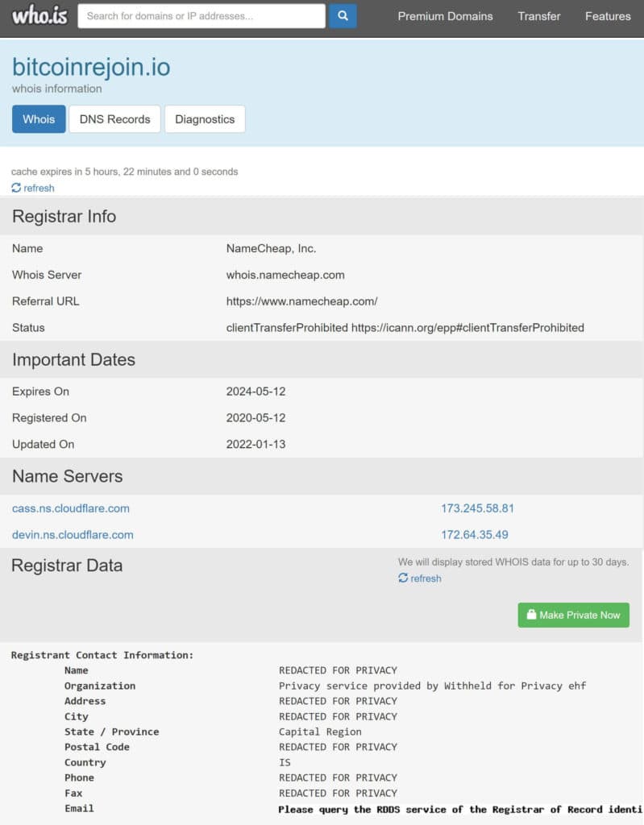This screenshot has height=825, width=644.
Task: Select whois.namecheap.com server value
Action: (x=285, y=275)
